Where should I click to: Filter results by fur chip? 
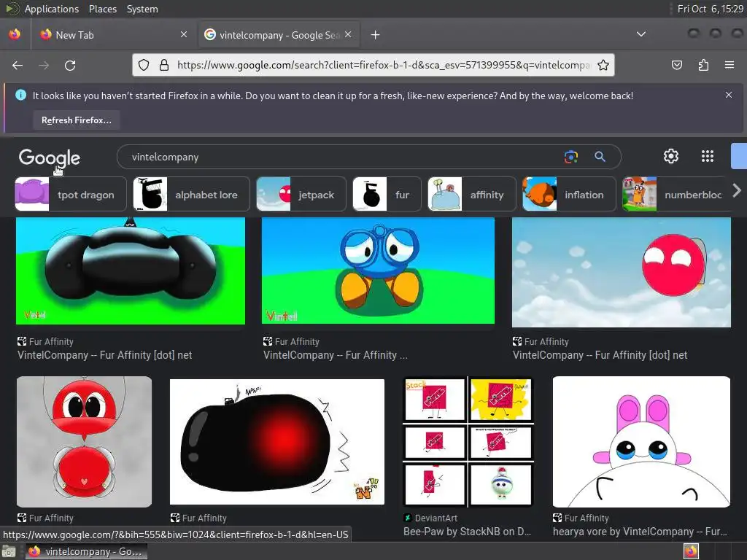[387, 194]
